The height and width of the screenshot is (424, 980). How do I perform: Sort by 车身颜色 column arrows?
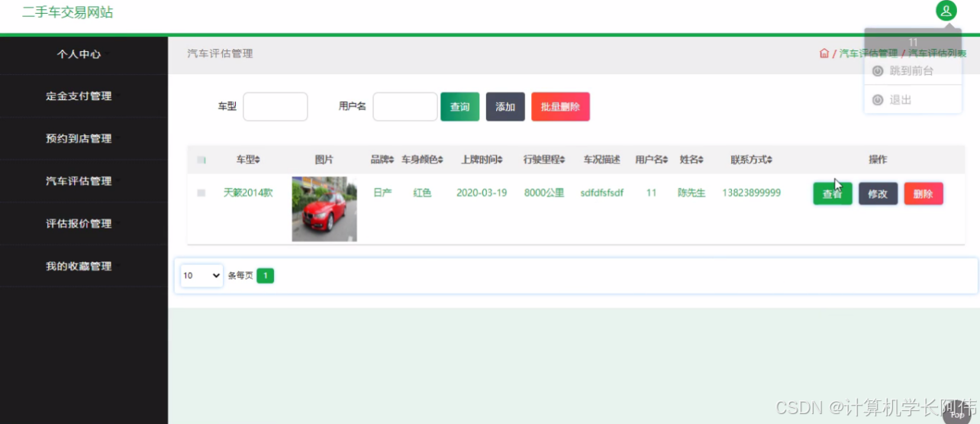click(441, 160)
